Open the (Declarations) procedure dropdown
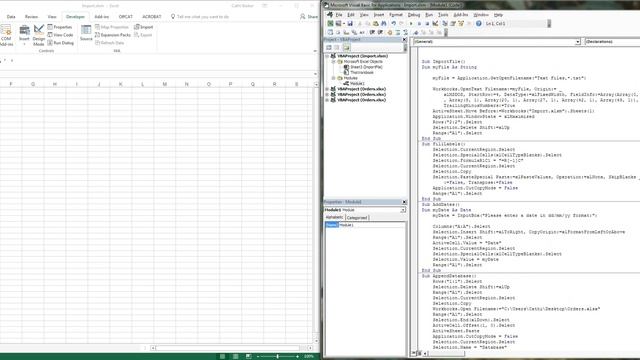The height and width of the screenshot is (360, 640). [612, 42]
